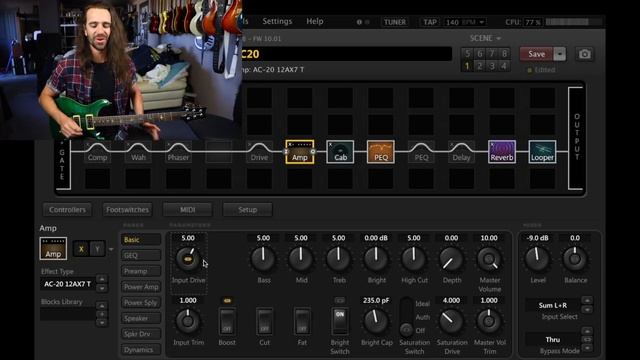
Task: Open the Speaker parameter page
Action: 140,318
